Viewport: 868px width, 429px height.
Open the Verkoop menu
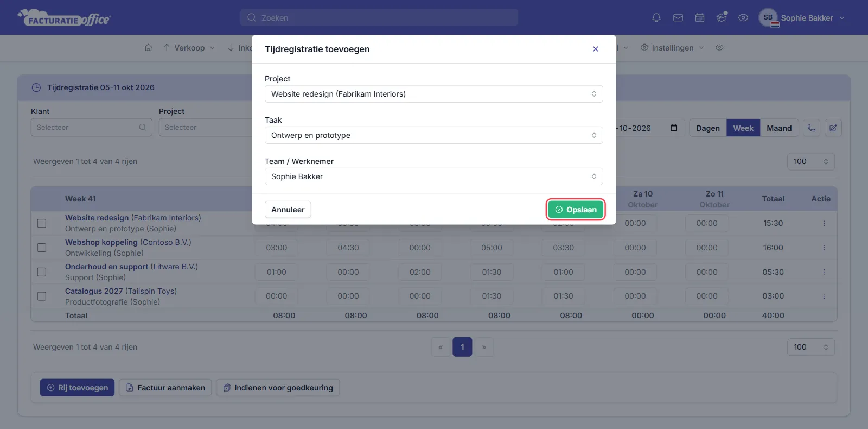(x=189, y=48)
